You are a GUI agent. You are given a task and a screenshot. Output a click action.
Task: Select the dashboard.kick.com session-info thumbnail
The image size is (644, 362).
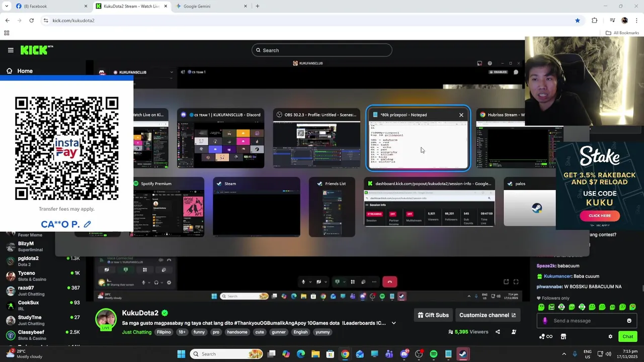(x=430, y=207)
